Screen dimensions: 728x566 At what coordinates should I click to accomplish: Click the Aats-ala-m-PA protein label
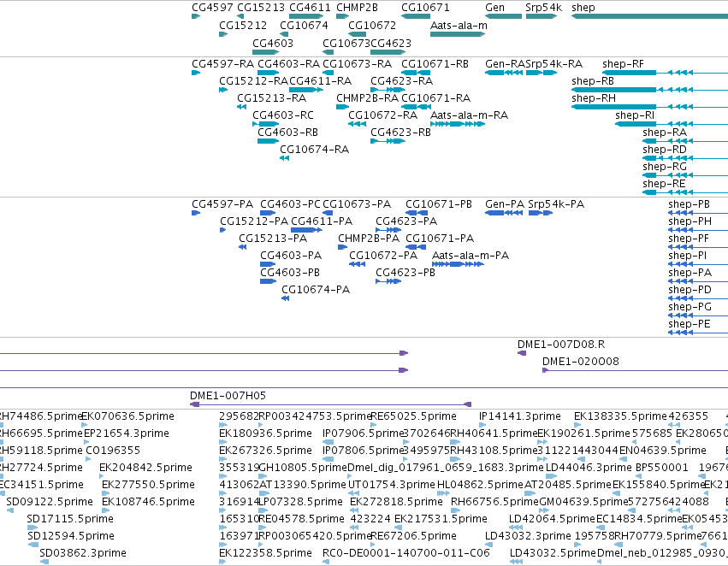[471, 256]
